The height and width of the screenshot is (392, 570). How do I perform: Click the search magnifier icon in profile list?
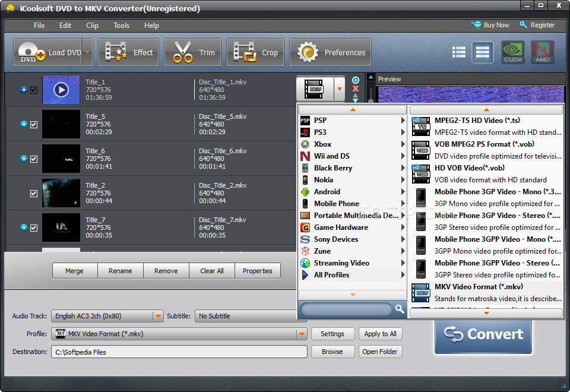pos(400,309)
